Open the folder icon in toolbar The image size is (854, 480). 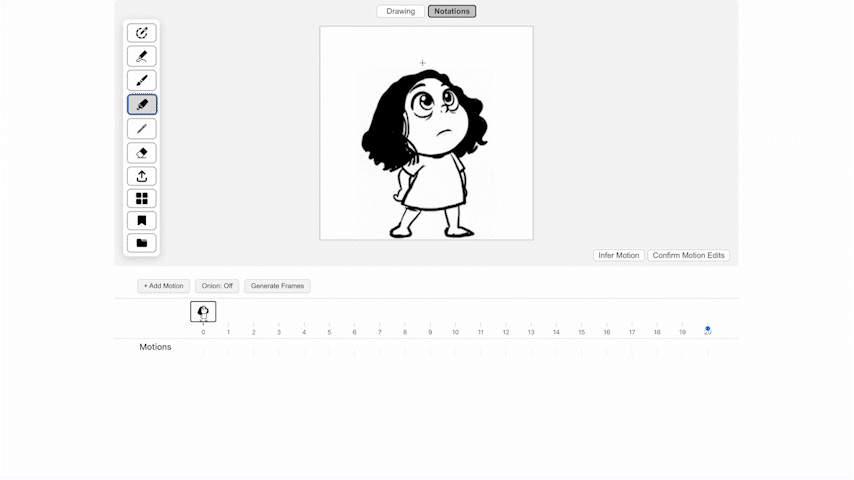(x=141, y=243)
